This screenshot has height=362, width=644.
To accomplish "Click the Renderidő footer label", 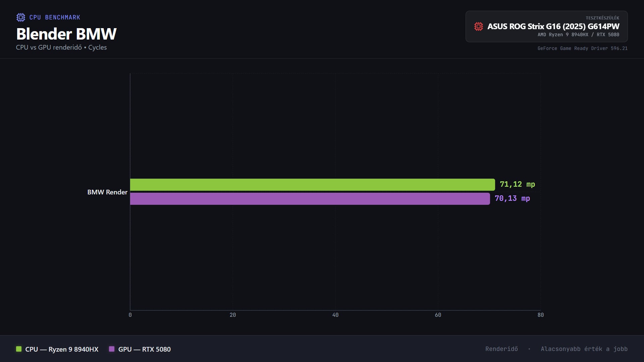I will pos(501,349).
